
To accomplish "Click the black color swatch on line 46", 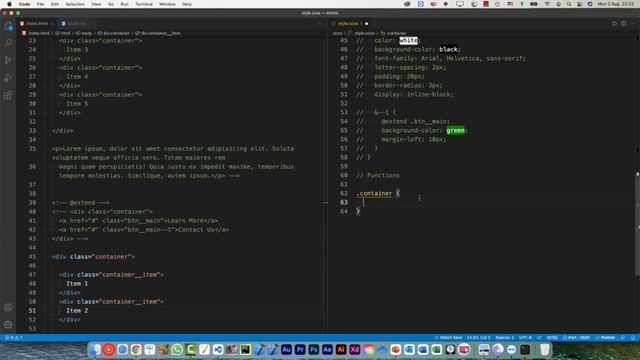I will click(x=448, y=49).
